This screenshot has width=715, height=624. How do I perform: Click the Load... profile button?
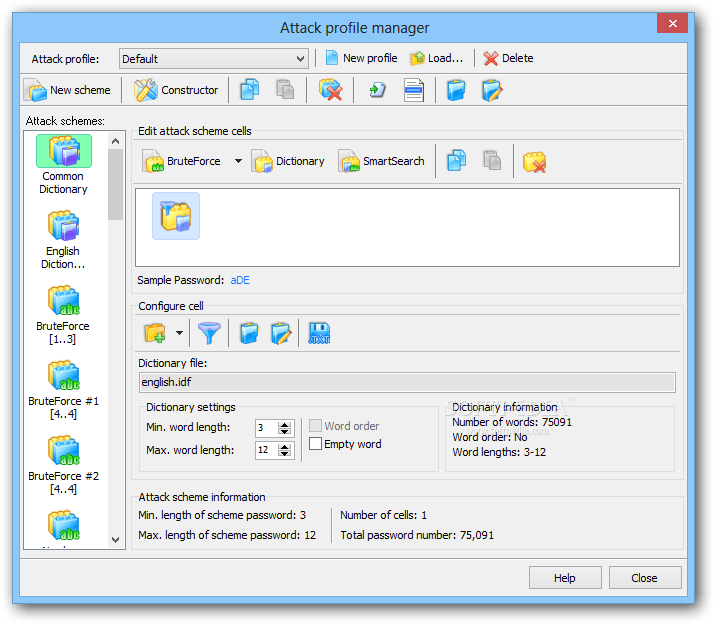pos(436,58)
